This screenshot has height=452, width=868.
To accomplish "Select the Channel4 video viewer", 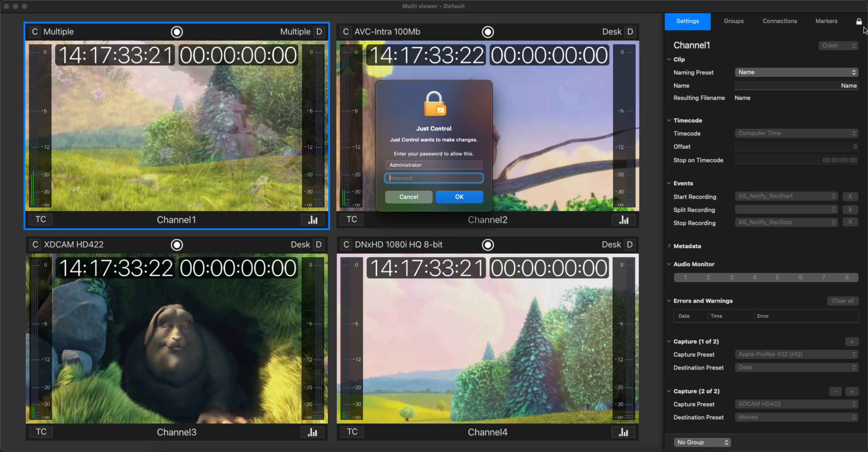I will point(488,338).
